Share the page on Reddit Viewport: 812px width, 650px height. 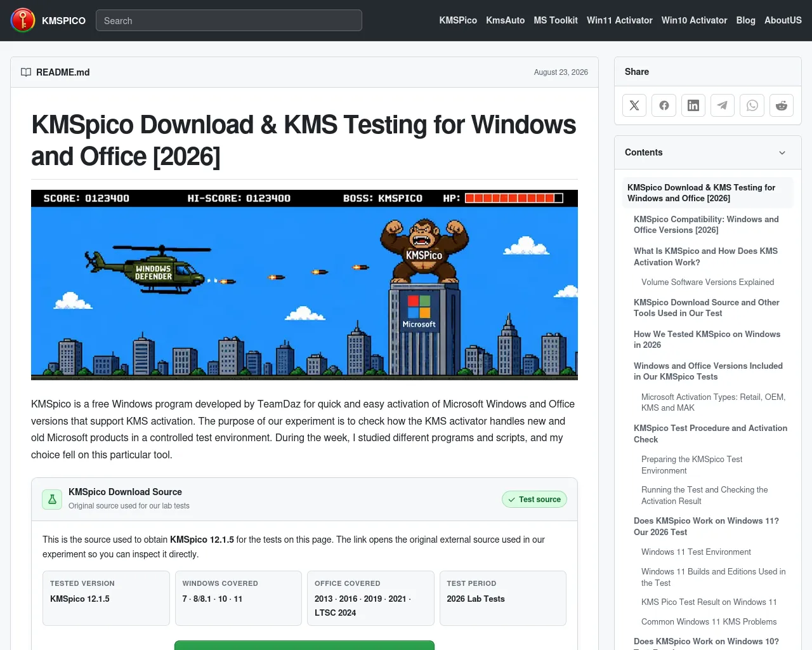(782, 105)
